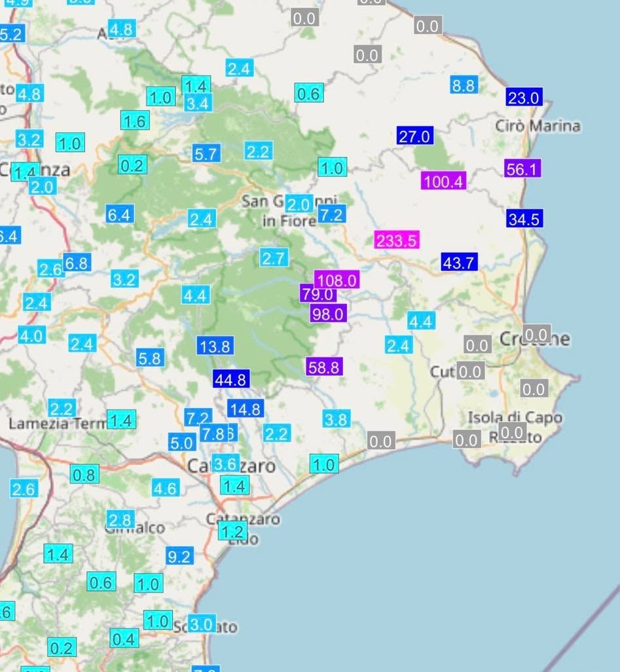
Task: Click the 4.0 rainfall label
Action: 31,335
